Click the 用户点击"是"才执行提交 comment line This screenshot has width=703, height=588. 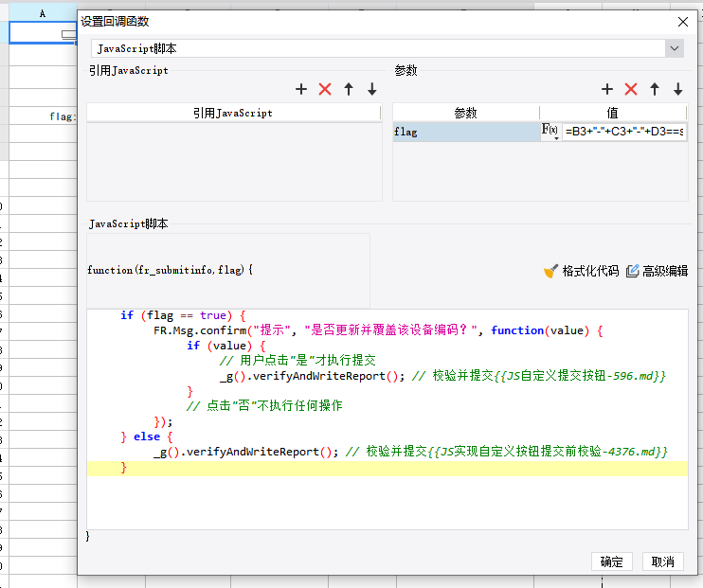[x=297, y=361]
